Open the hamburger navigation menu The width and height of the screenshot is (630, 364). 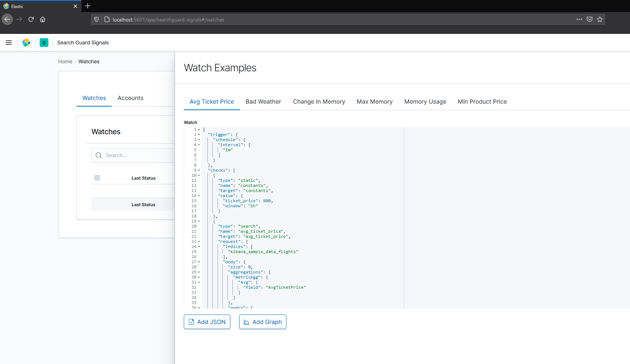[x=9, y=43]
